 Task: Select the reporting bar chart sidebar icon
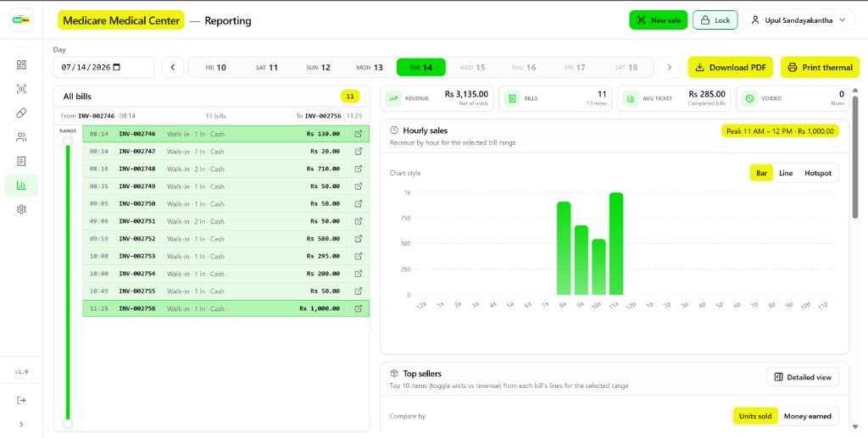21,186
